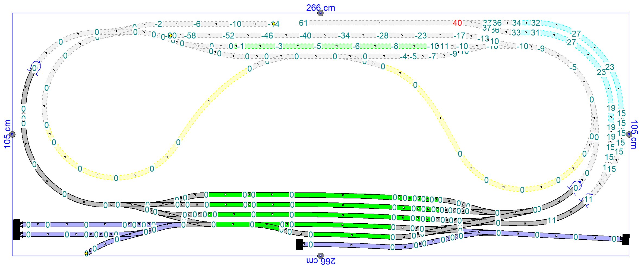The height and width of the screenshot is (267, 644).
Task: Select the -28 height label
Action: click(382, 36)
